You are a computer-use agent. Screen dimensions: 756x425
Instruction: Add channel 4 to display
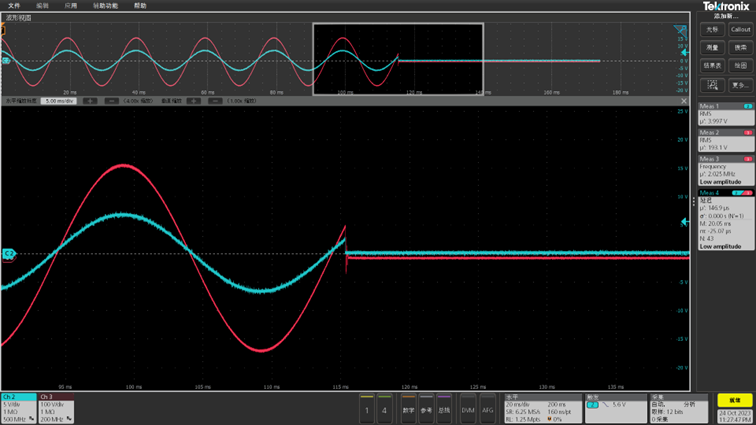(x=384, y=409)
